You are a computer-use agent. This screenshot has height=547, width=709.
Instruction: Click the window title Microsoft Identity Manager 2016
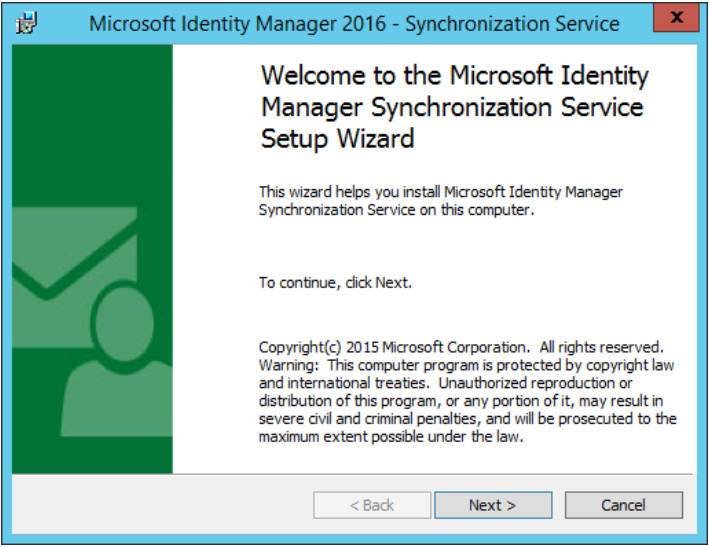[354, 24]
